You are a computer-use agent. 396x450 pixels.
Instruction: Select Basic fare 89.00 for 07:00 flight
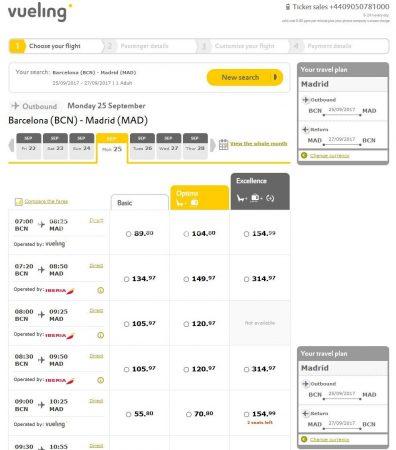pos(128,234)
